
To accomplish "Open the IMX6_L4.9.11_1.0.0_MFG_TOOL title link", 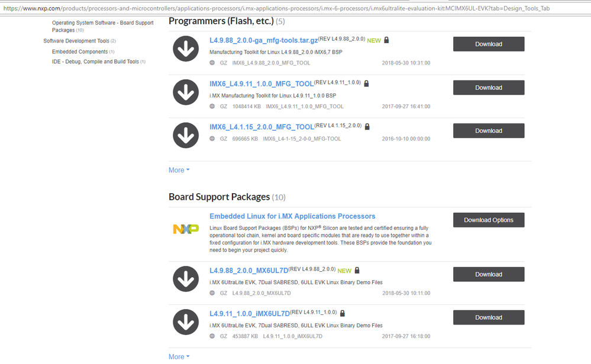I will point(261,83).
